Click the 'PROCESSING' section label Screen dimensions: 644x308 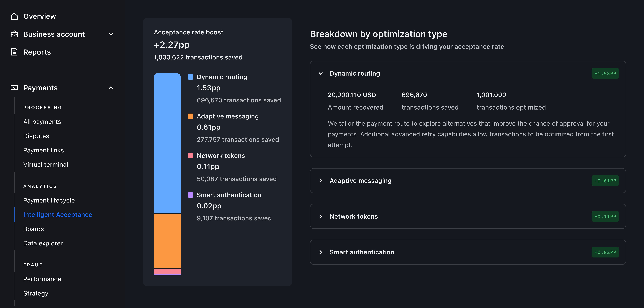tap(42, 107)
